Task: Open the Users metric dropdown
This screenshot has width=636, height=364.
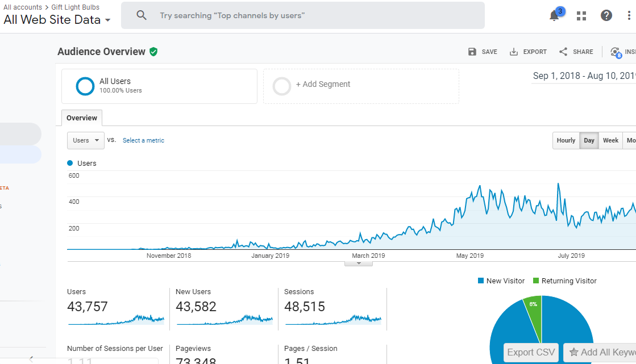Action: [x=85, y=140]
